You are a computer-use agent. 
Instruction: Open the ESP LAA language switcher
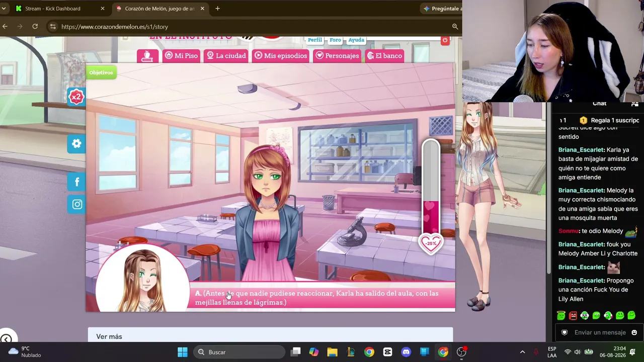point(552,352)
